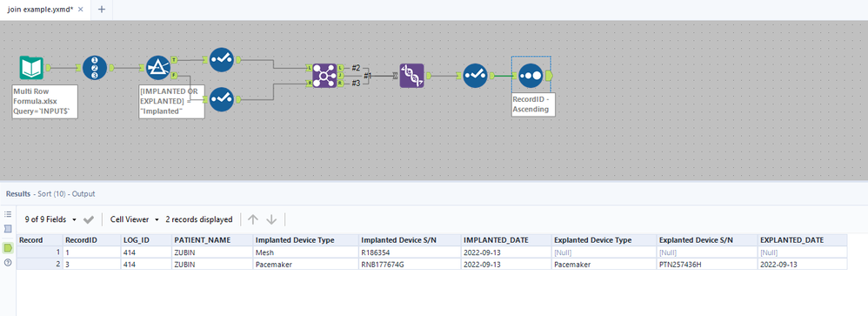Click the #2 connection label
The height and width of the screenshot is (316, 868).
pyautogui.click(x=356, y=67)
